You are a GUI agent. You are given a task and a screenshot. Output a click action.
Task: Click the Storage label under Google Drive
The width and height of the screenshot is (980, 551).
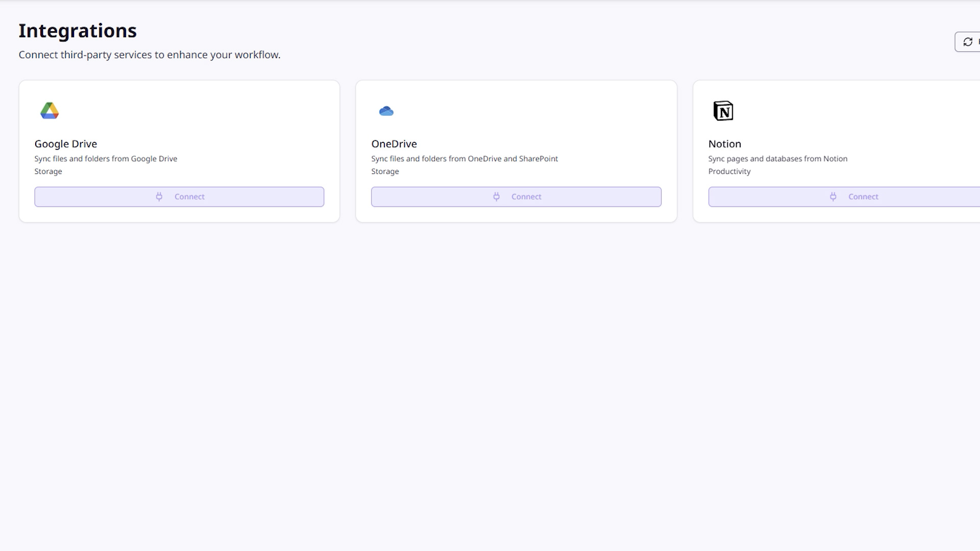tap(48, 171)
